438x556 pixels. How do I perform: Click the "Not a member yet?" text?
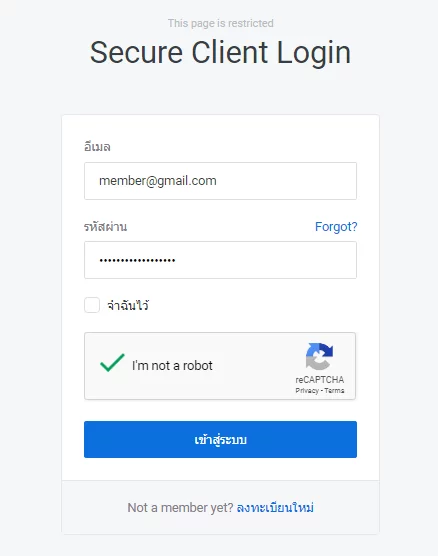tap(180, 508)
